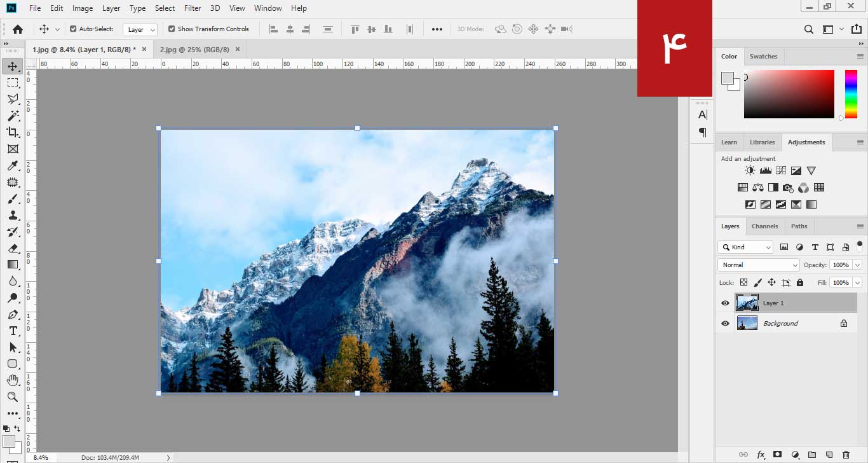Open the Kind filter dropdown
This screenshot has height=463, width=868.
pos(745,247)
